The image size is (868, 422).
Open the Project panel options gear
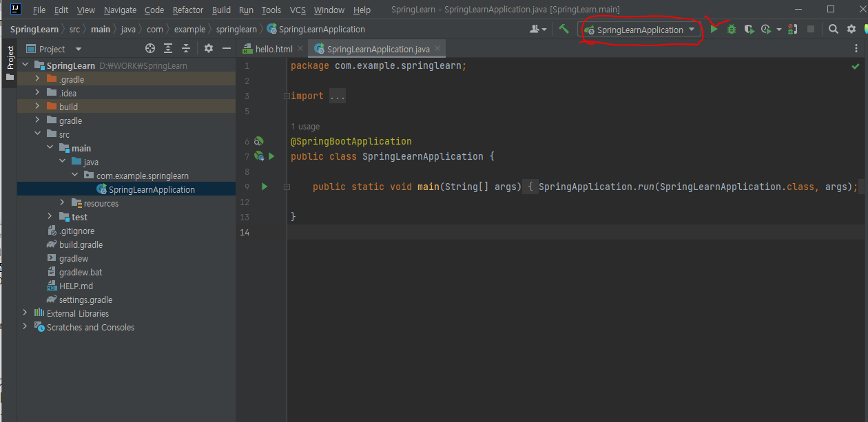209,49
